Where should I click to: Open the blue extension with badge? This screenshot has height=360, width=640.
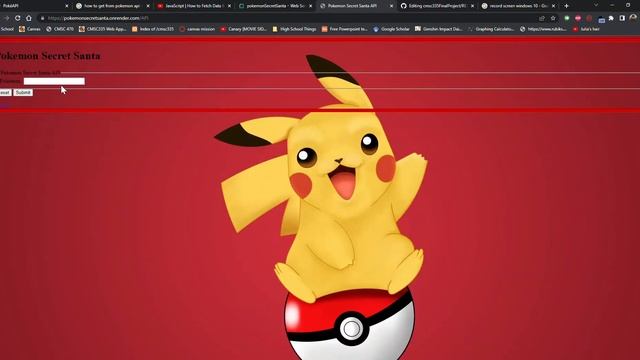tap(601, 19)
